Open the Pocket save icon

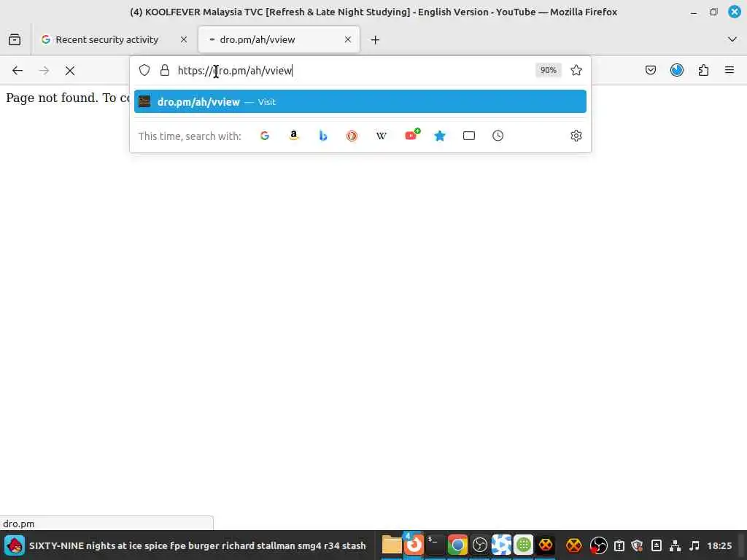click(x=650, y=71)
